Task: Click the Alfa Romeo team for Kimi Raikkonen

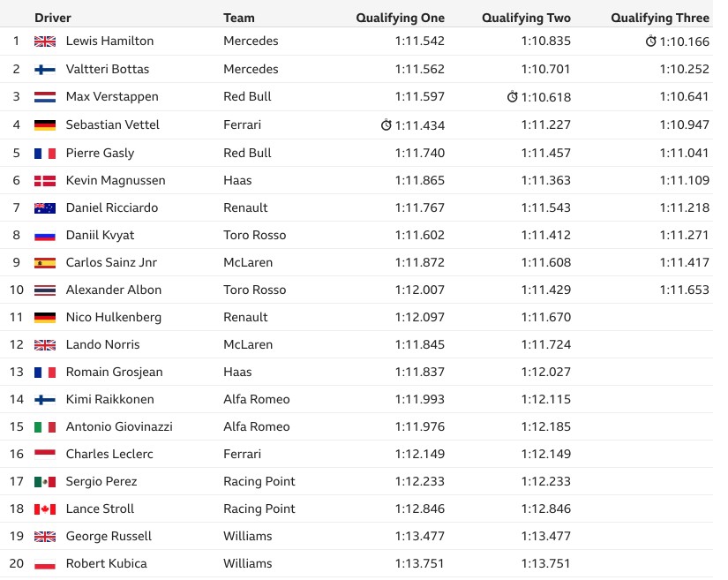Action: click(257, 399)
